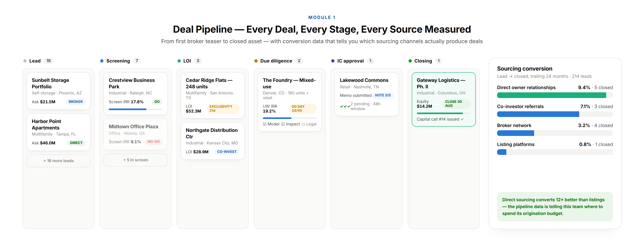Click the Due diligence orange status dot
644x242 pixels.
256,61
